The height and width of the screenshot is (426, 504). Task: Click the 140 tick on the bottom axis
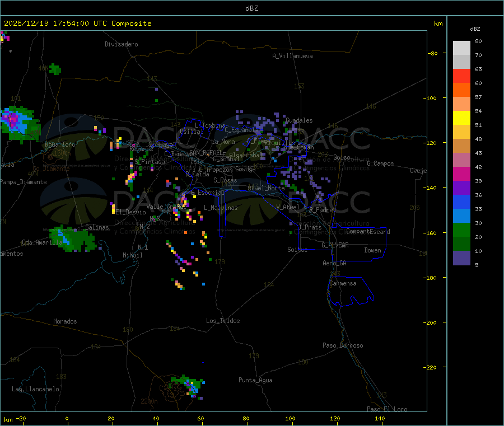click(380, 419)
